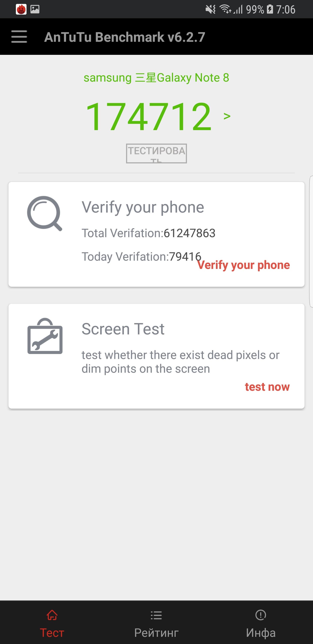Screen dimensions: 313x644
Task: Tap the AnTuTu notification icon in status bar
Action: point(21,10)
